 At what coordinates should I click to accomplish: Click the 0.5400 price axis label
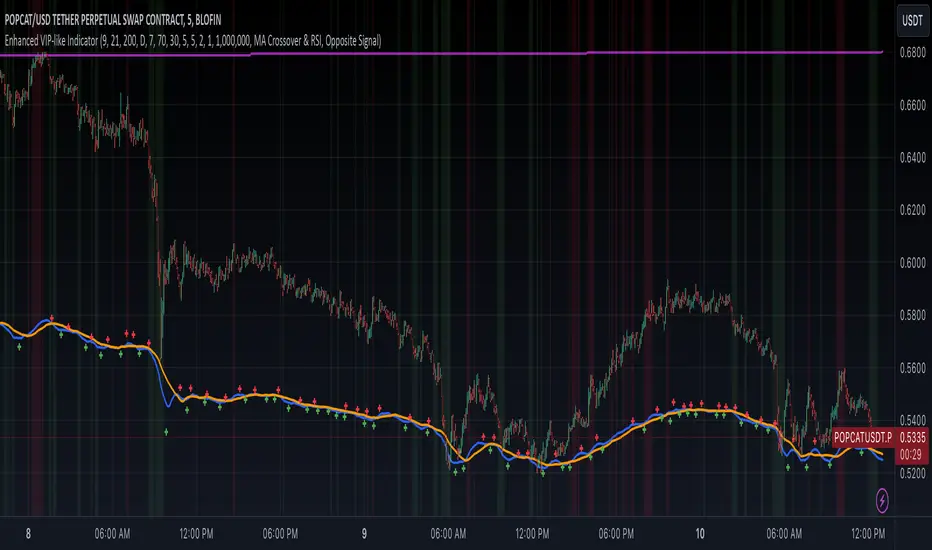(x=912, y=420)
